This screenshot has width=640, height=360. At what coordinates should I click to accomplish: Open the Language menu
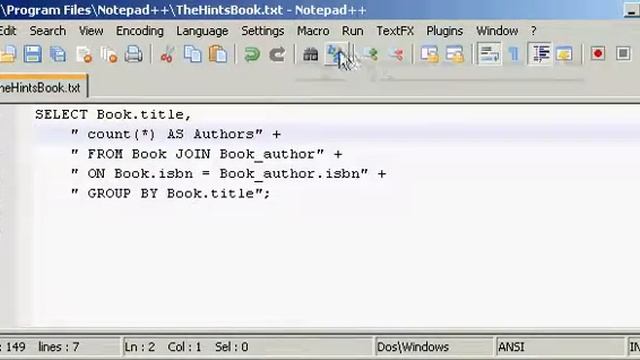point(202,31)
